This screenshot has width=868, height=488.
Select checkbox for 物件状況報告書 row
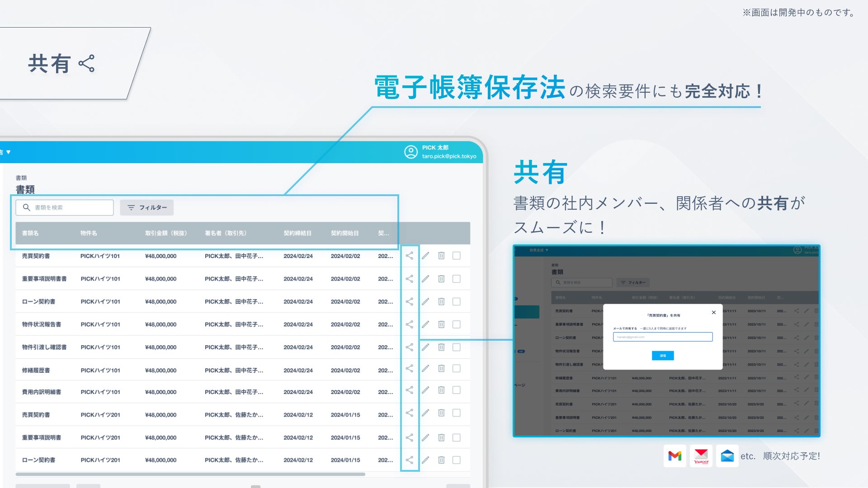457,324
